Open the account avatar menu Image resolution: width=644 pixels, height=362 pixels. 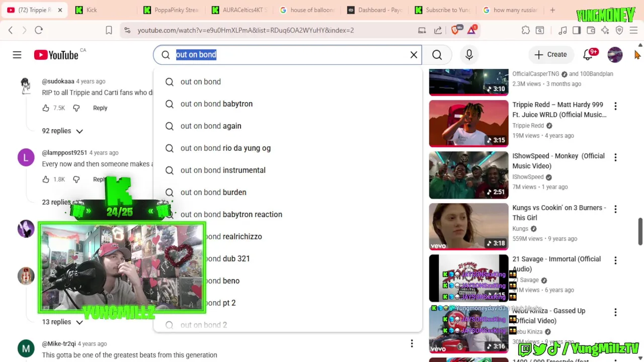click(615, 55)
